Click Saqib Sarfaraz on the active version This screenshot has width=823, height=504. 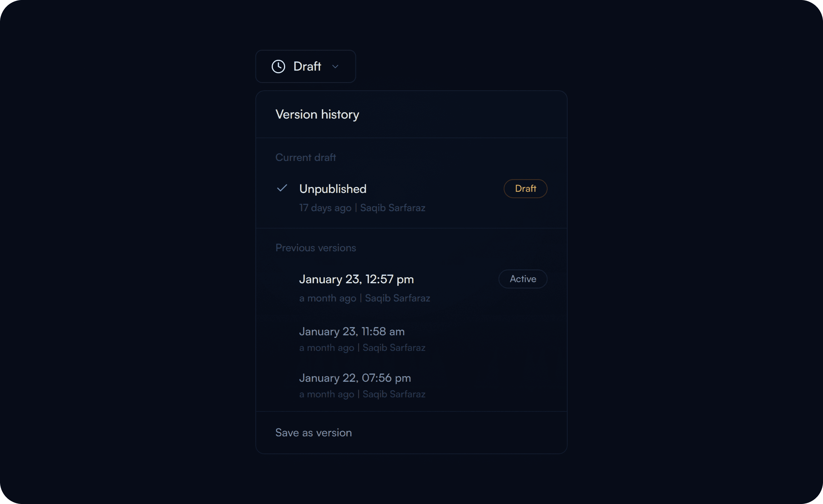click(x=397, y=298)
